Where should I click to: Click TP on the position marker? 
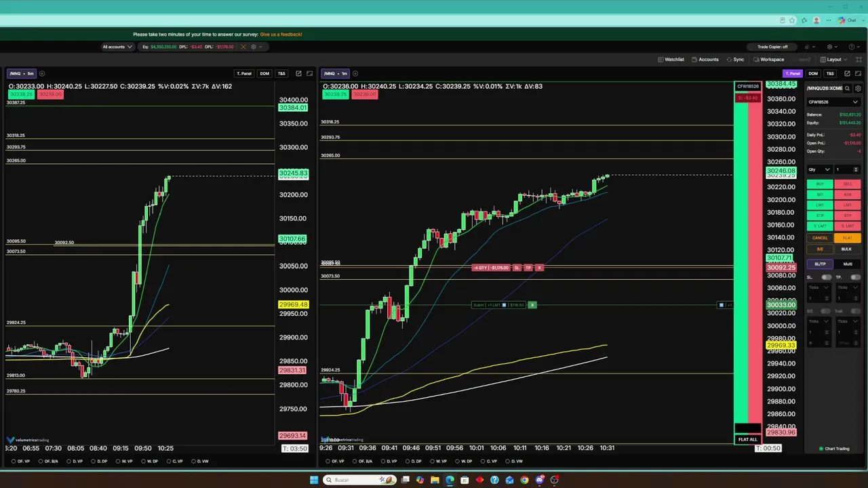(528, 268)
